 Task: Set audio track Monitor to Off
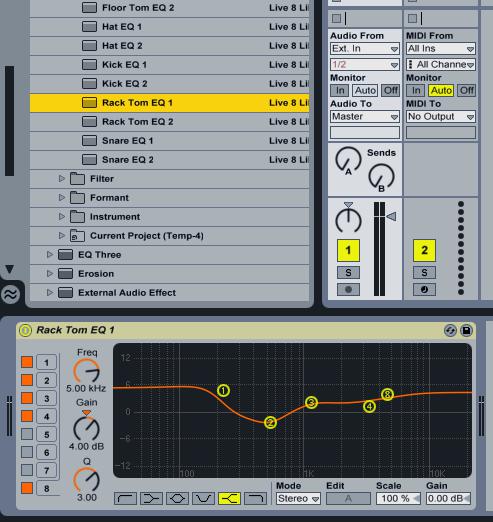coord(391,90)
